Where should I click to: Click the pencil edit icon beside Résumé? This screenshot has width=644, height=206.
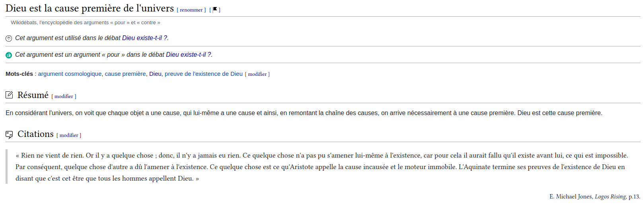point(9,95)
